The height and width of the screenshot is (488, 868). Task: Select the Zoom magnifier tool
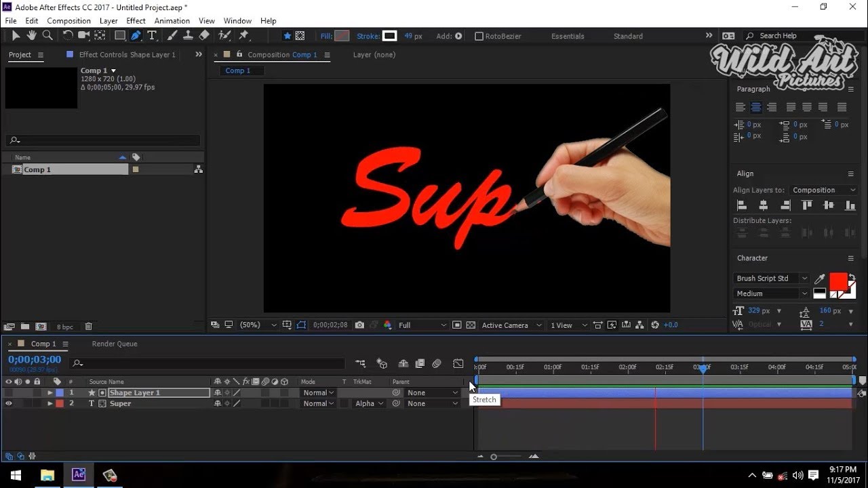[x=47, y=36]
